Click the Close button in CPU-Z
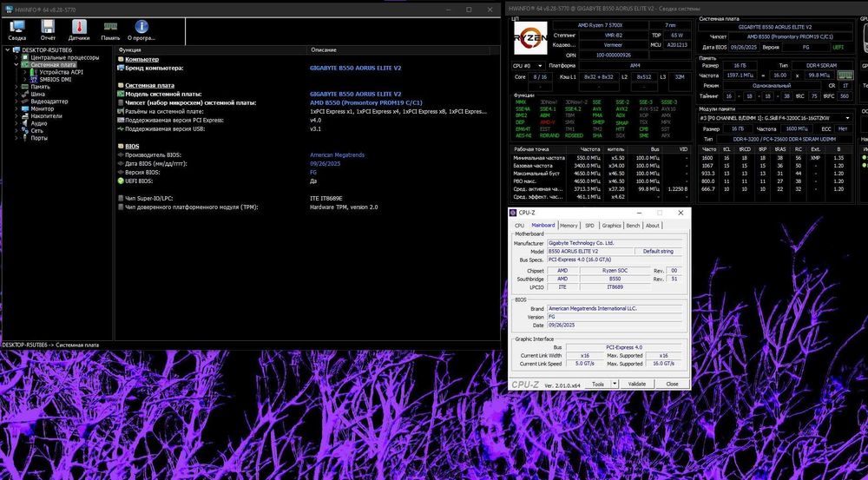 click(x=672, y=384)
